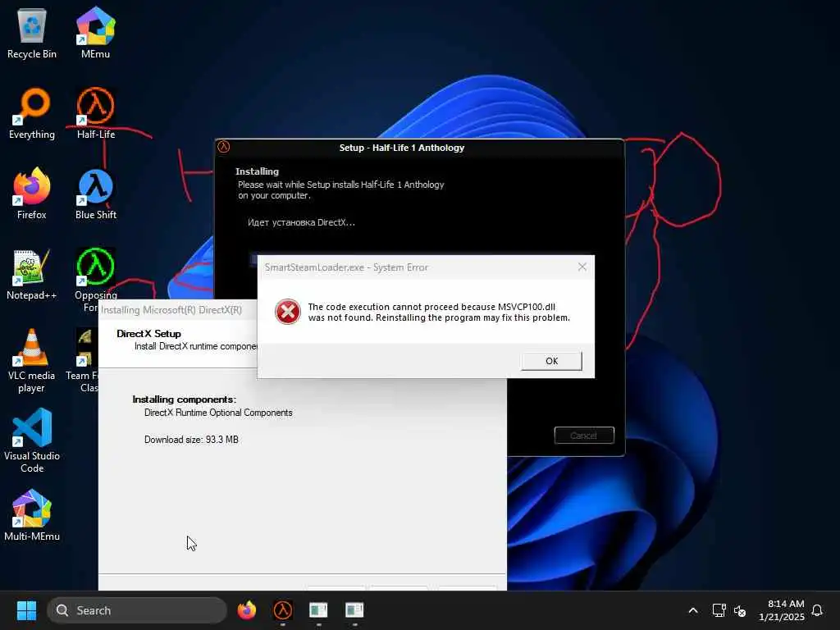840x630 pixels.
Task: Select the Visual Studio Code desktop icon
Action: point(32,441)
